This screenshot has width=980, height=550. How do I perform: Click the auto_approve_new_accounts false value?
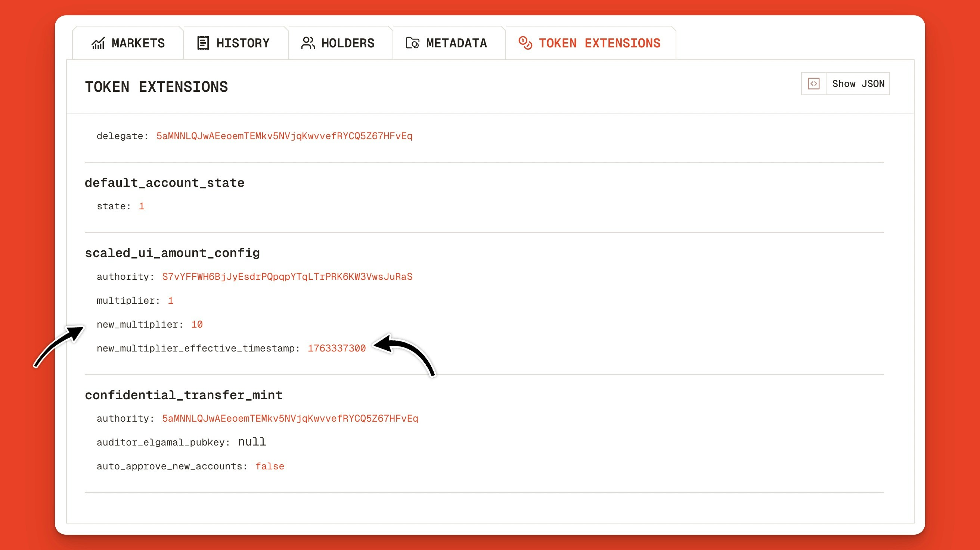pyautogui.click(x=269, y=466)
